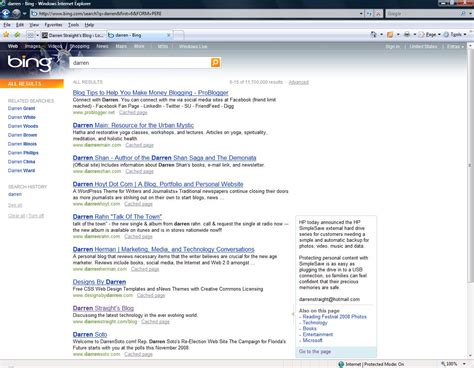This screenshot has width=474, height=368.
Task: Click the Windows Live header link
Action: [193, 46]
